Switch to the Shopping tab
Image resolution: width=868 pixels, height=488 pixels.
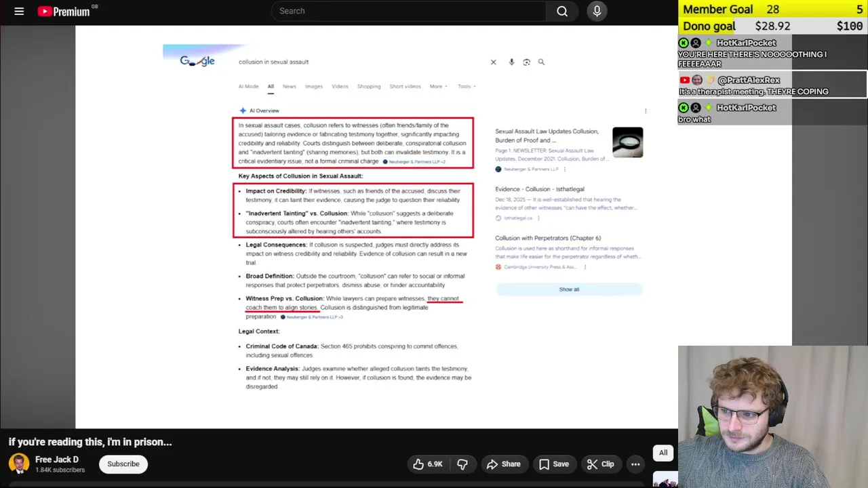pyautogui.click(x=369, y=86)
